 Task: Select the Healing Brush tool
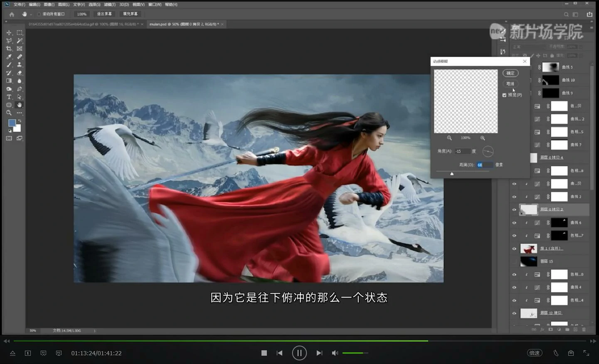click(x=20, y=57)
